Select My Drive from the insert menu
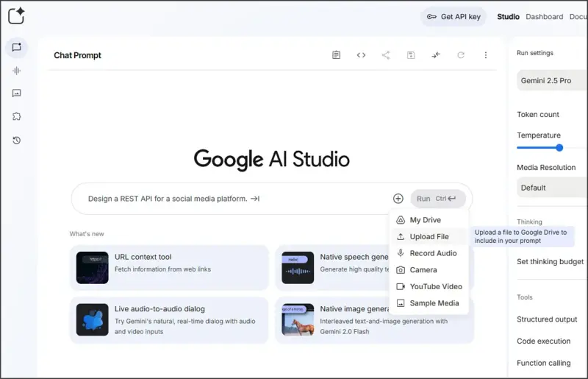Screen dimensions: 588x379 coord(430,220)
